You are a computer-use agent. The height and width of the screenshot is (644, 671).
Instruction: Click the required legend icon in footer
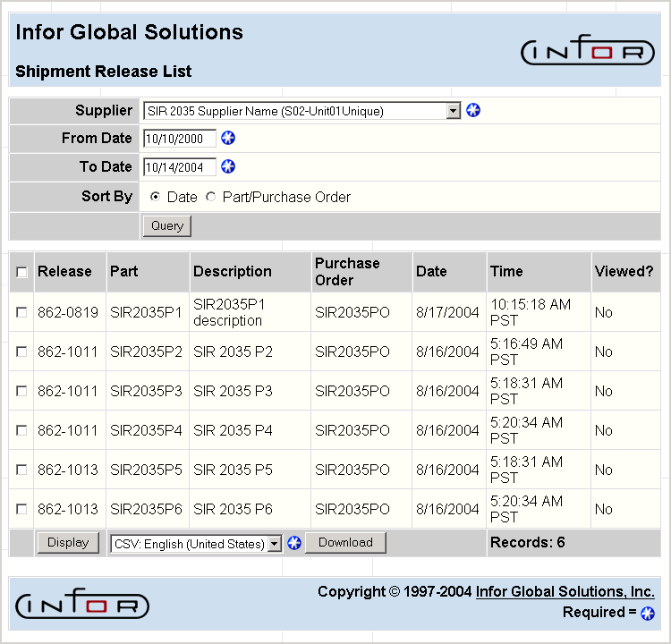coord(648,613)
